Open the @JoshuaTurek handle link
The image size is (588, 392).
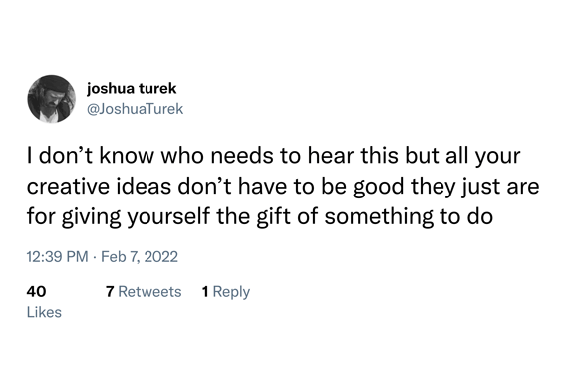(x=135, y=109)
